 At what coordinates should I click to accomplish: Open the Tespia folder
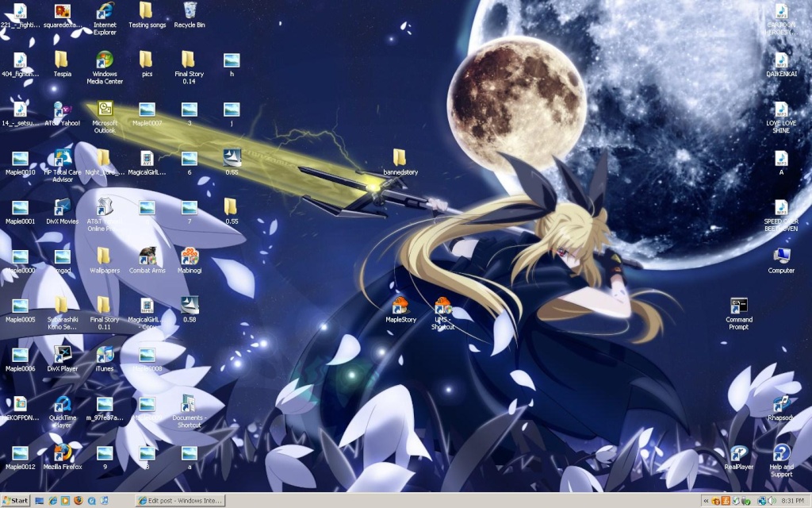[x=62, y=64]
